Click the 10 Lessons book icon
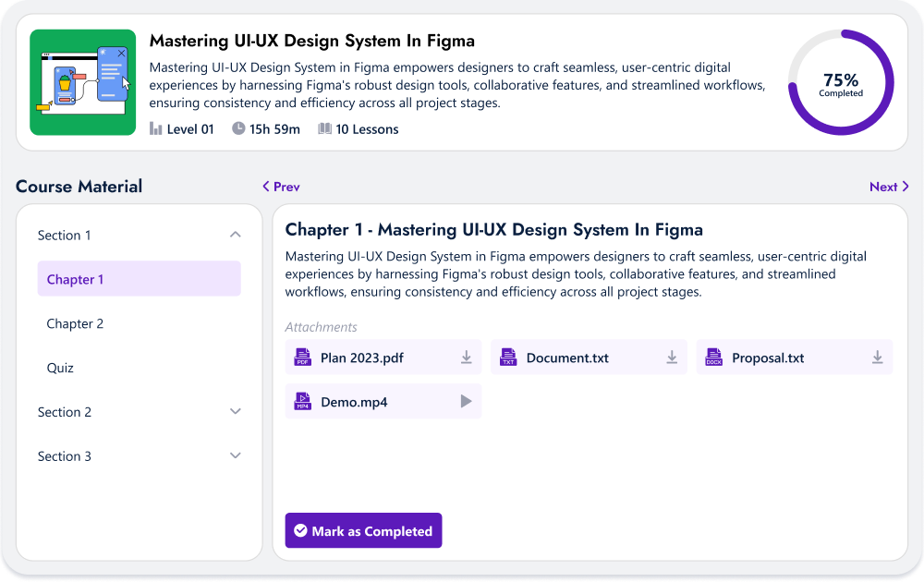The height and width of the screenshot is (582, 924). click(x=324, y=129)
